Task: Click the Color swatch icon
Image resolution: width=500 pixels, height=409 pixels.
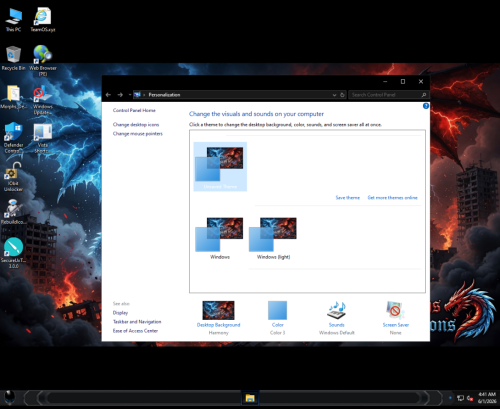Action: [277, 310]
